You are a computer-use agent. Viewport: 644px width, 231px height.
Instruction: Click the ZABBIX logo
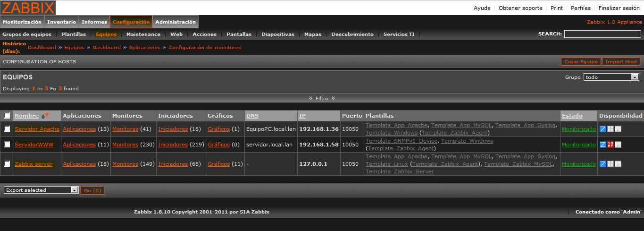[x=28, y=8]
